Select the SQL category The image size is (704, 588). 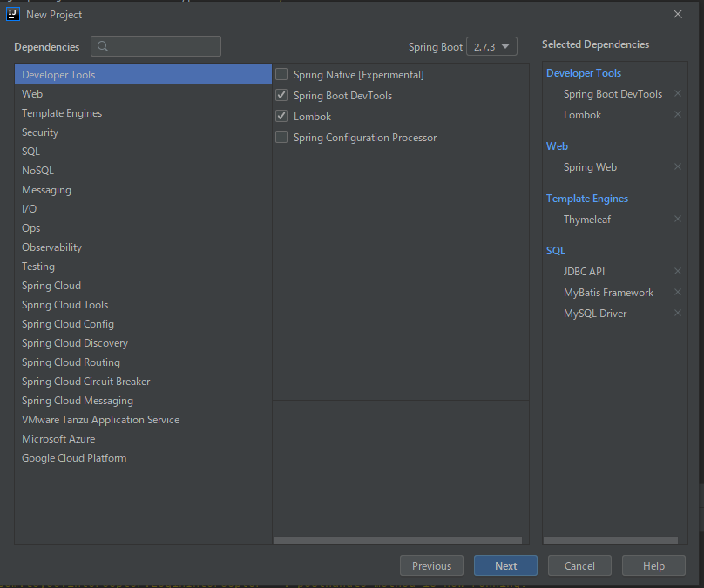pyautogui.click(x=143, y=152)
